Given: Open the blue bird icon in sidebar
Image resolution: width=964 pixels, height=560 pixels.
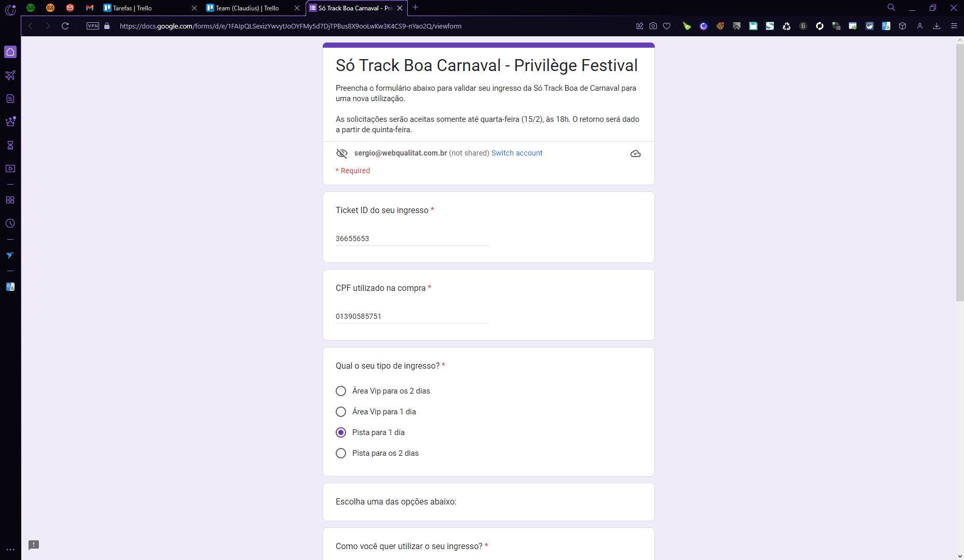Looking at the screenshot, I should (10, 255).
